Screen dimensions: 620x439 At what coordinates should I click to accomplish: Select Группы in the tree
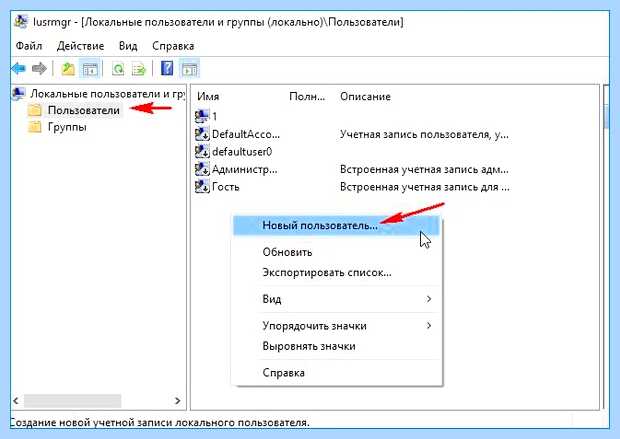(67, 127)
